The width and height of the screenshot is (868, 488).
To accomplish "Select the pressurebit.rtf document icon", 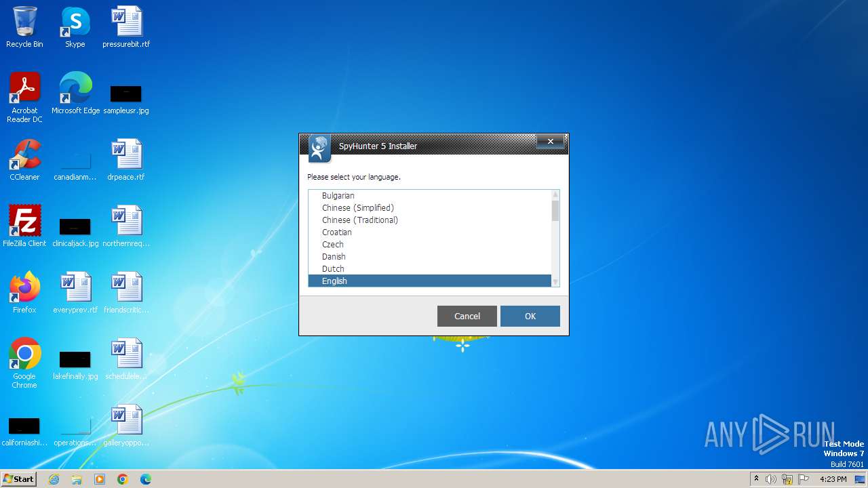I will [126, 27].
